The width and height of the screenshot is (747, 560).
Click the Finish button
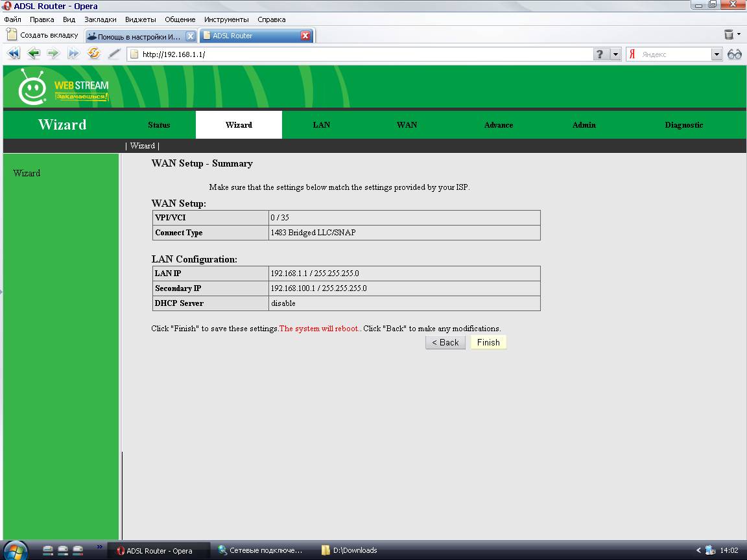(x=488, y=342)
